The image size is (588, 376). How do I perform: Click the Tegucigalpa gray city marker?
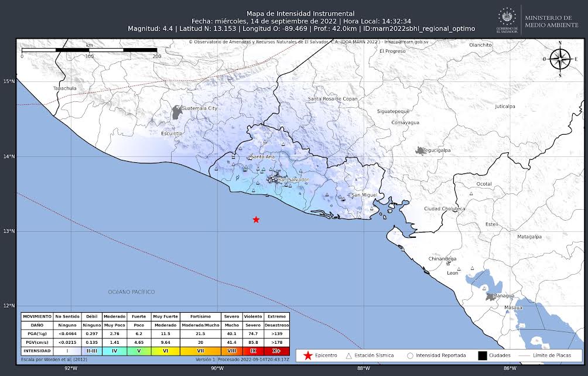click(x=420, y=151)
